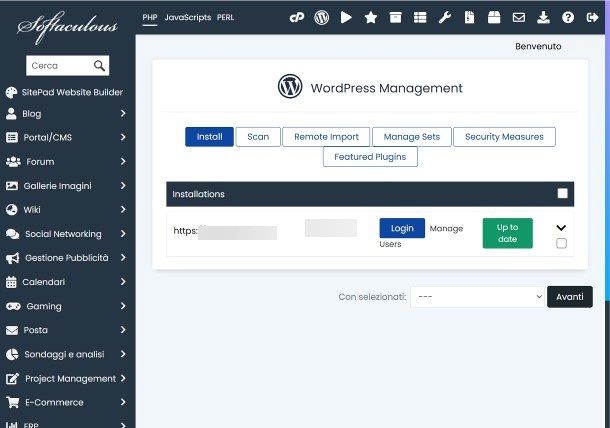Click the Blog person icon
610x428 pixels.
(11, 114)
